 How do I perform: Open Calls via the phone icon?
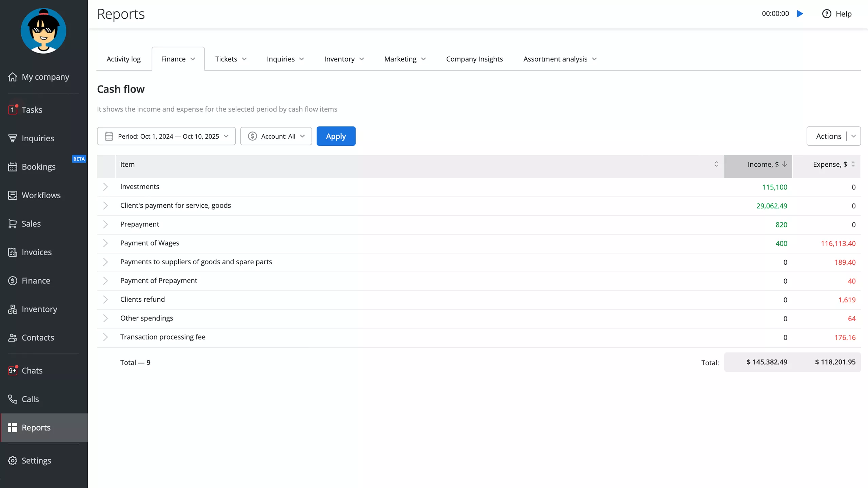coord(13,399)
